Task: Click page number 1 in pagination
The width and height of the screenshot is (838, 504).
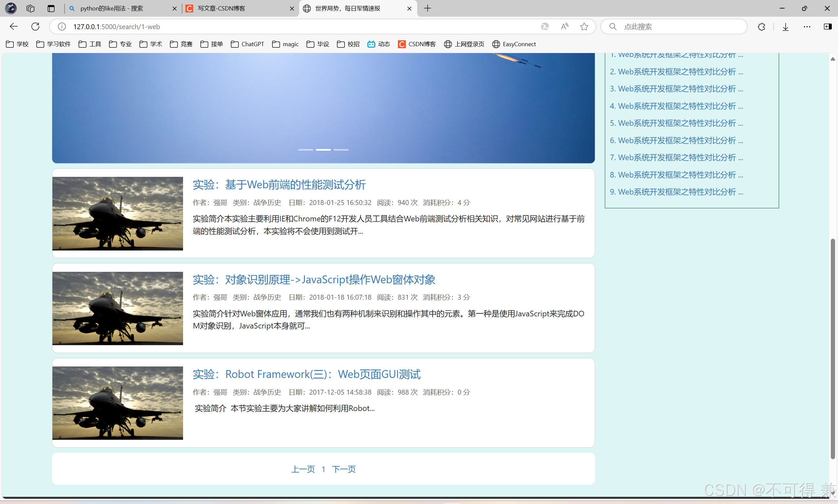Action: click(x=323, y=469)
